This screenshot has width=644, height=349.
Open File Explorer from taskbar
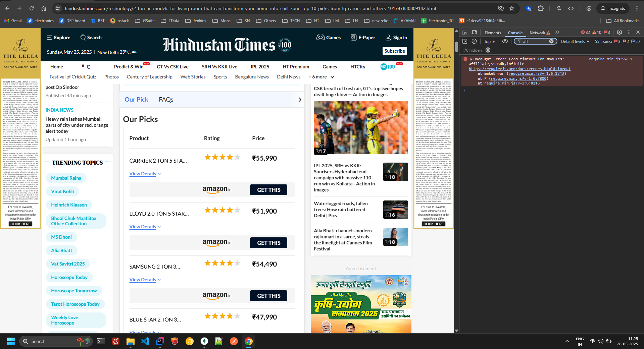point(130,341)
